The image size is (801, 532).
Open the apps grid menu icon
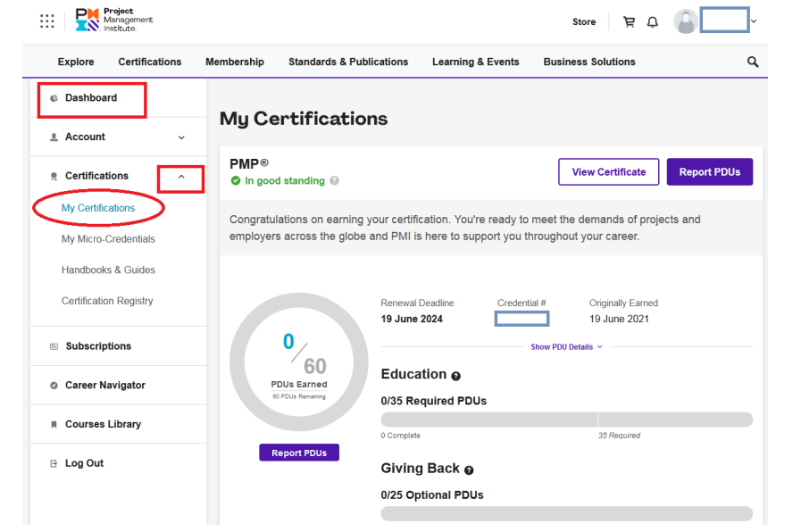pyautogui.click(x=47, y=21)
